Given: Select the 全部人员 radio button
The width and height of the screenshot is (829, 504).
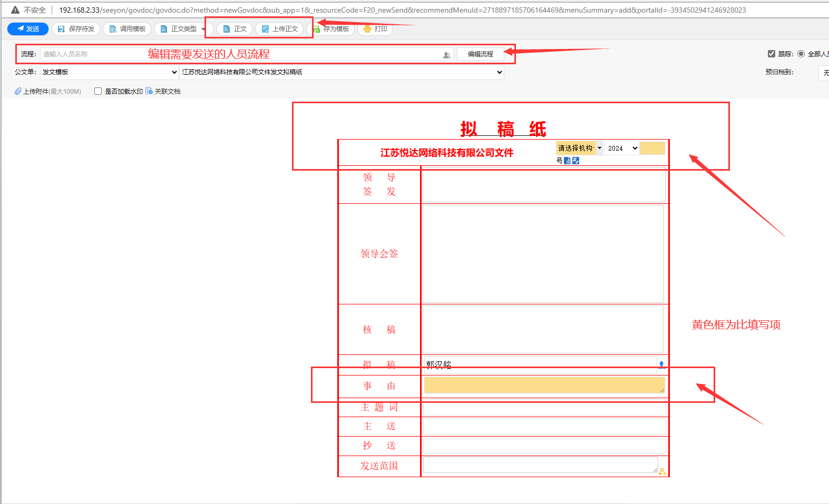Looking at the screenshot, I should coord(801,54).
